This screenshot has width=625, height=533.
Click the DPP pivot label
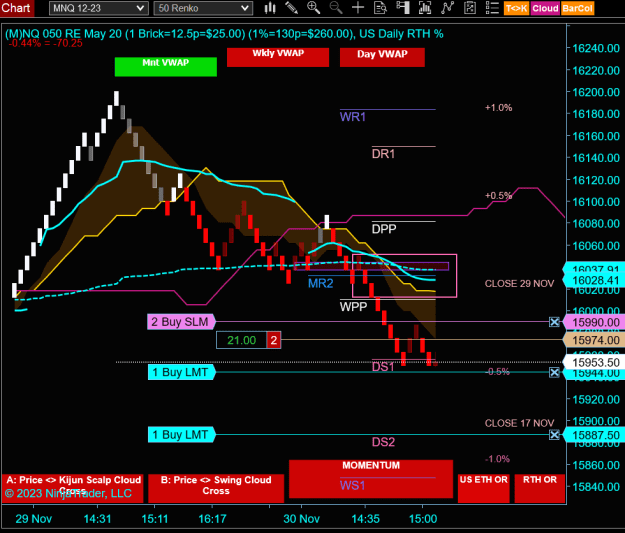tap(384, 229)
